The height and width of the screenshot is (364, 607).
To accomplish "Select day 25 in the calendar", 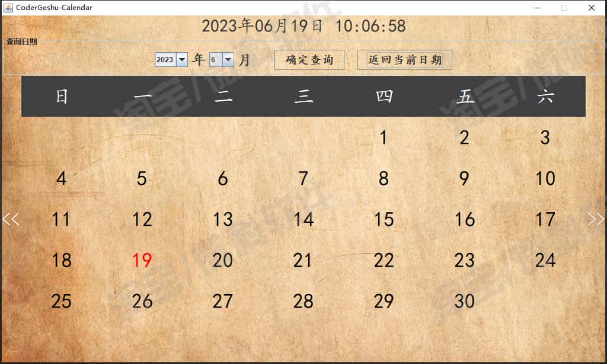I will pyautogui.click(x=61, y=301).
